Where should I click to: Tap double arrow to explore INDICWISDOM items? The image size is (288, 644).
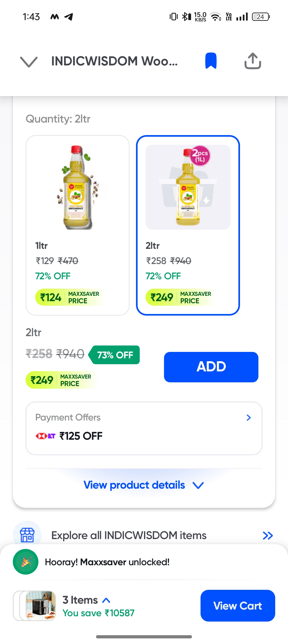(267, 535)
